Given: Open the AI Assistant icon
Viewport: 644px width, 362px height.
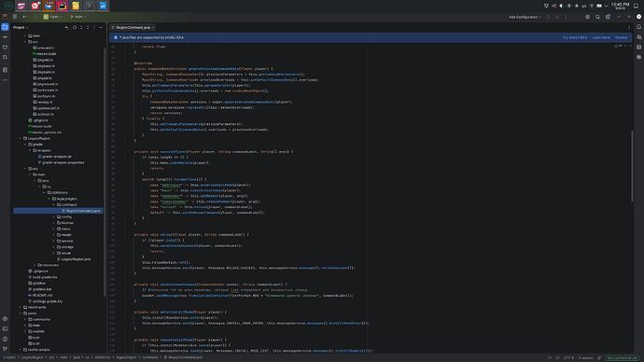Looking at the screenshot, I should (x=638, y=37).
